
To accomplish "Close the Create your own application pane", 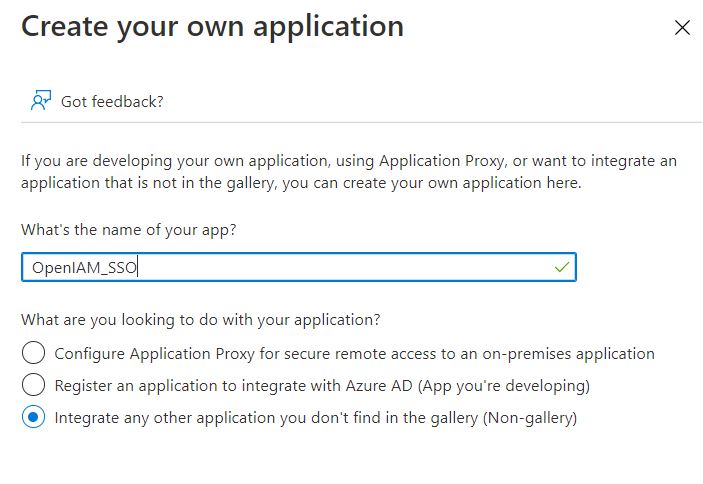I will 682,28.
